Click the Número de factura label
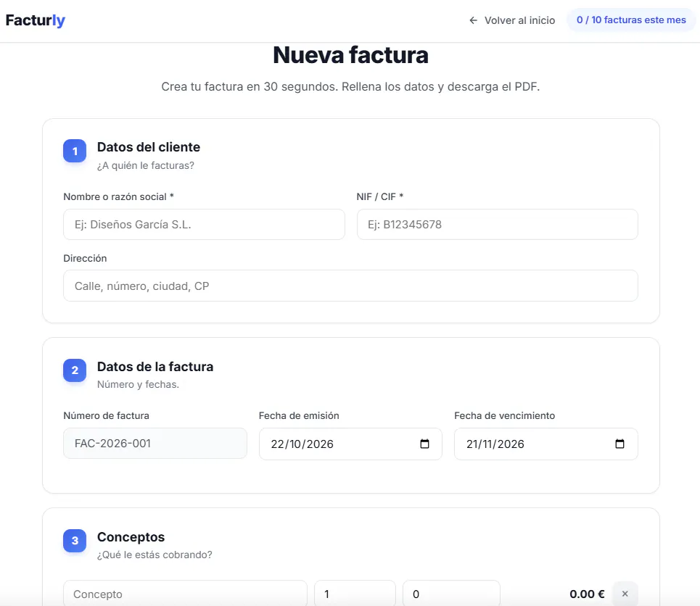This screenshot has height=606, width=700. [x=106, y=415]
